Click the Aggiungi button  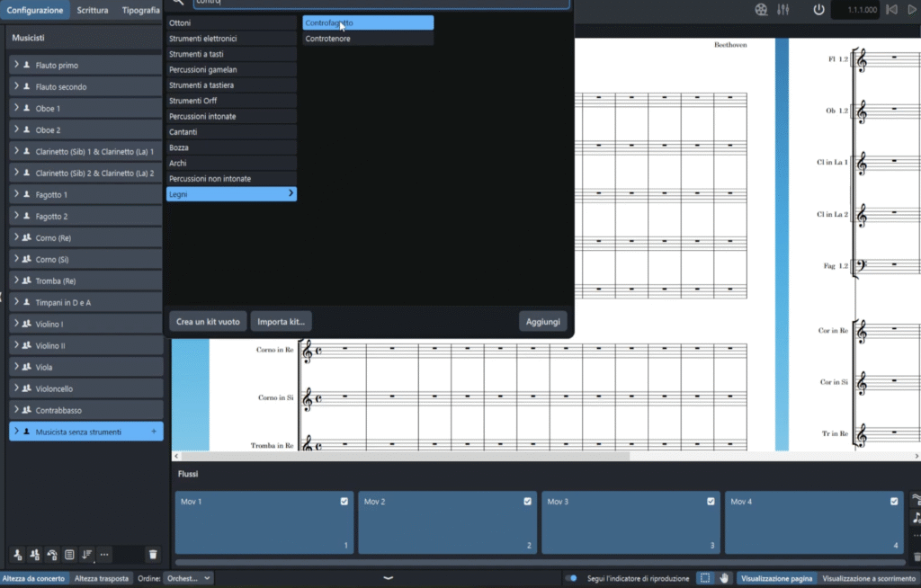(x=543, y=321)
